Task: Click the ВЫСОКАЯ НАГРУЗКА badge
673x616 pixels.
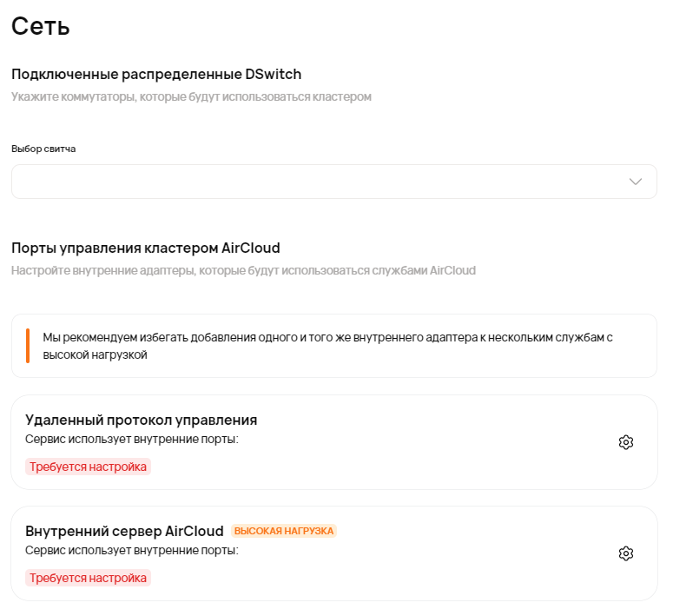Action: (x=284, y=531)
